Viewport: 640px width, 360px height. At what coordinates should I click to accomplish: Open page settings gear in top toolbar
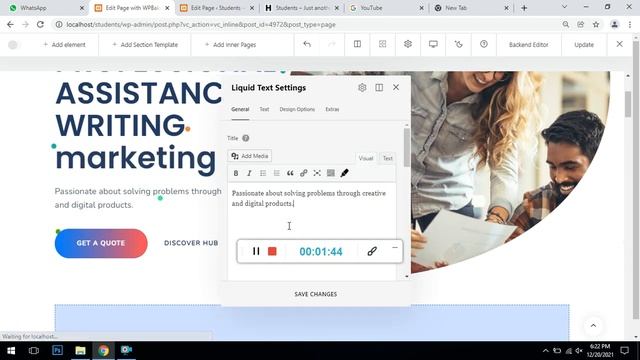click(x=408, y=44)
